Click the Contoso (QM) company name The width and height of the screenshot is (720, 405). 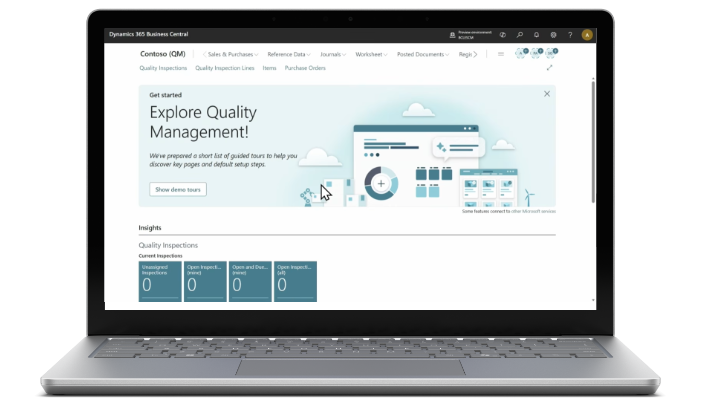pyautogui.click(x=163, y=54)
